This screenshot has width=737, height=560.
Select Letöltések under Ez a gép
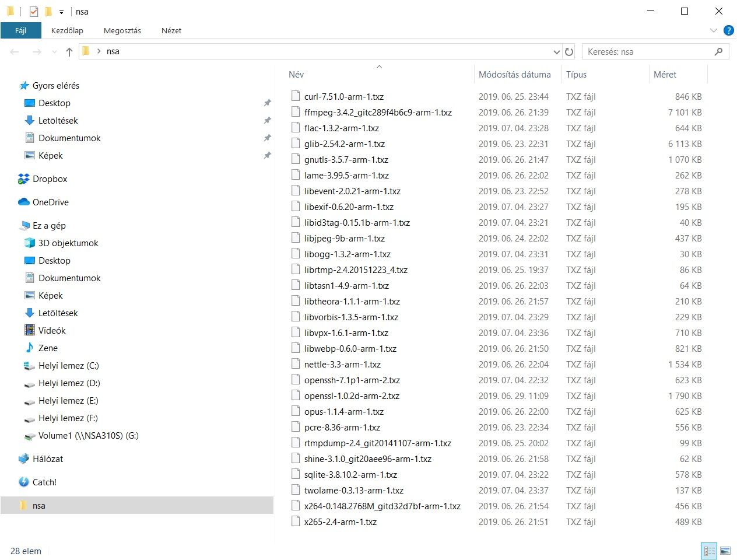point(58,313)
